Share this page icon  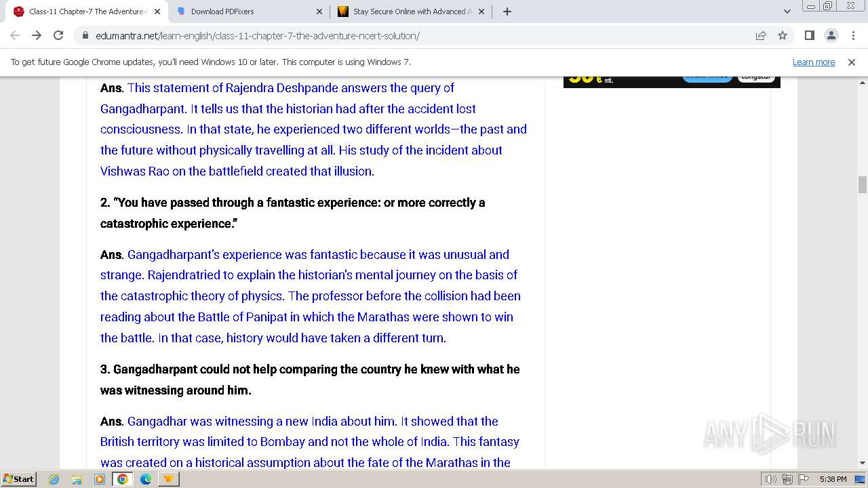pos(761,35)
